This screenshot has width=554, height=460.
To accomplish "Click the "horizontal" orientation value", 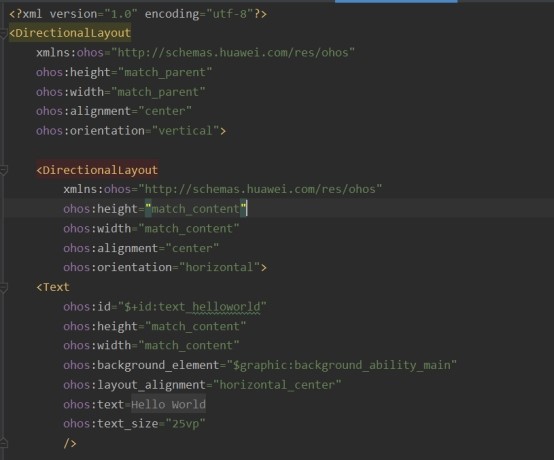I will [x=219, y=267].
